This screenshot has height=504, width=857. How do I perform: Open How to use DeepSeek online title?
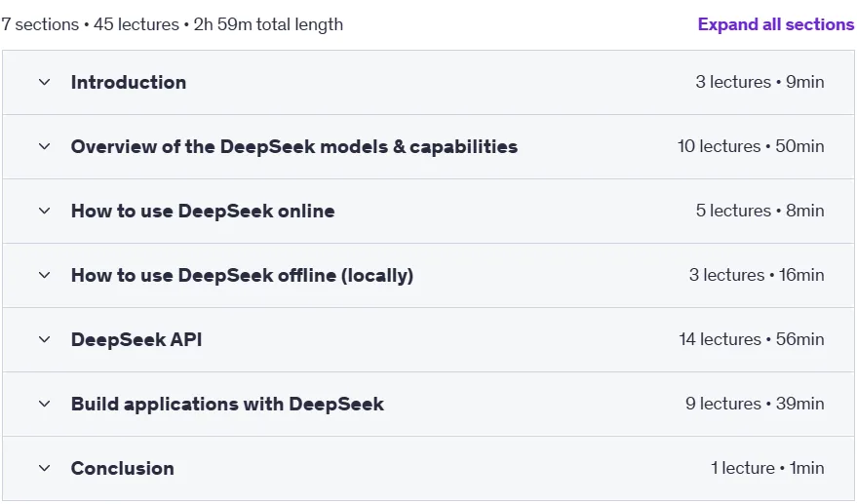(203, 211)
